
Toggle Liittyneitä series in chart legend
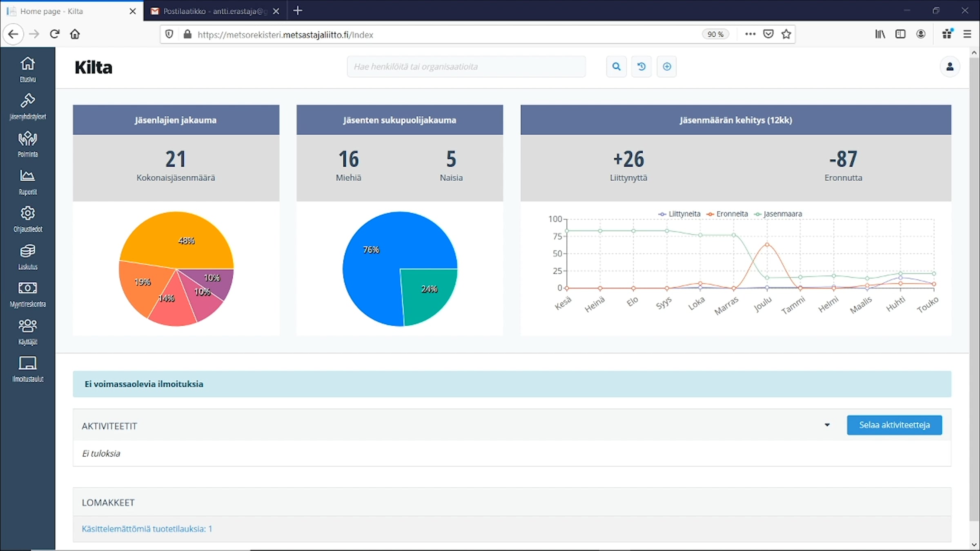[x=679, y=214]
